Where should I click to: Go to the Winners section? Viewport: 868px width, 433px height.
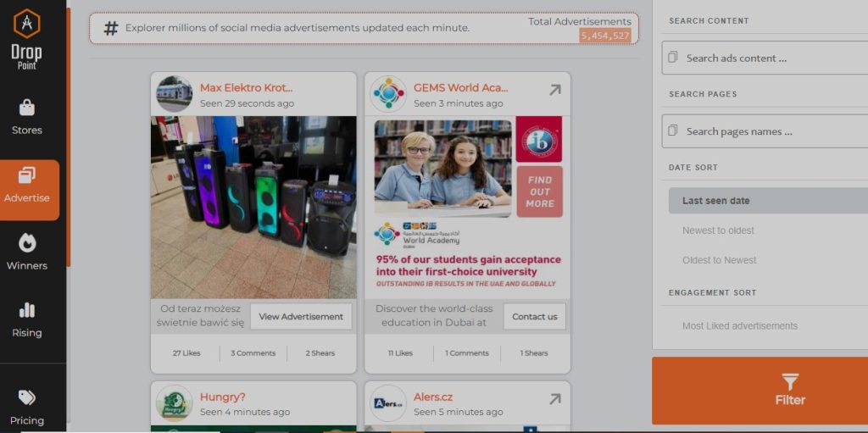point(26,252)
